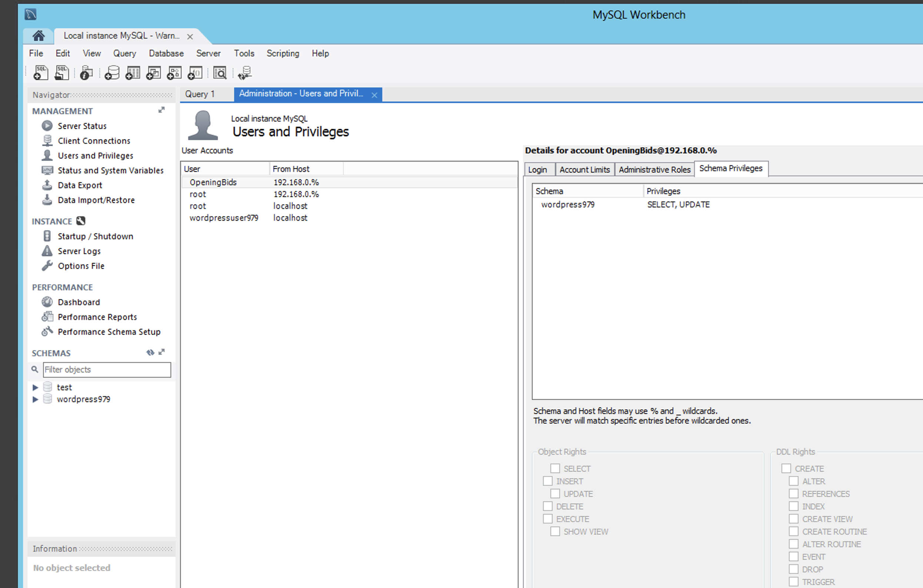923x588 pixels.
Task: Tick the CREATE VIEW DDL right
Action: coord(793,519)
